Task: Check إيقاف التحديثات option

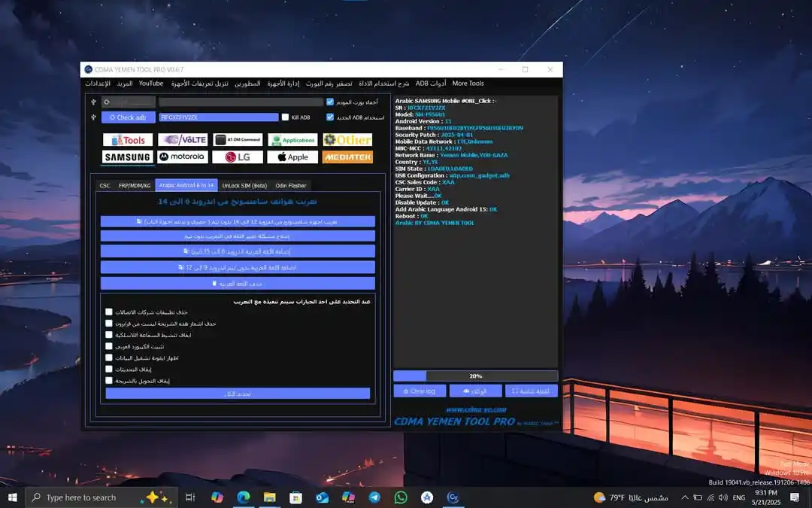Action: click(109, 369)
